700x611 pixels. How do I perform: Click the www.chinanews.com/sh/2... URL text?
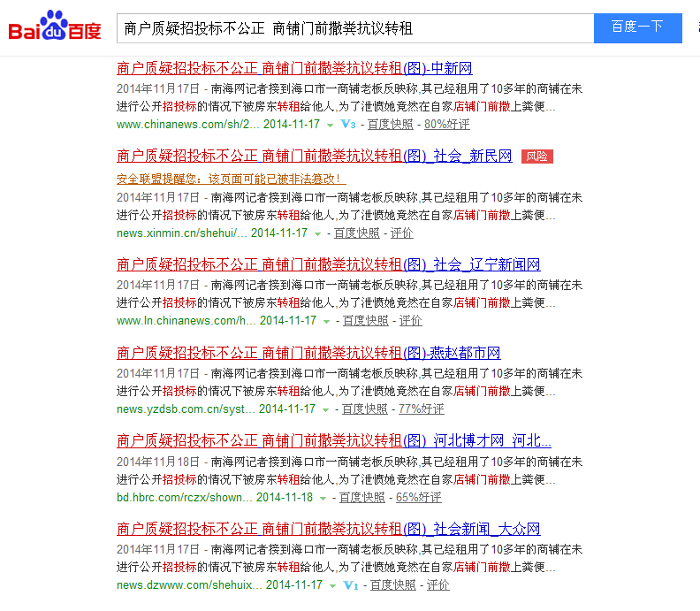[187, 124]
